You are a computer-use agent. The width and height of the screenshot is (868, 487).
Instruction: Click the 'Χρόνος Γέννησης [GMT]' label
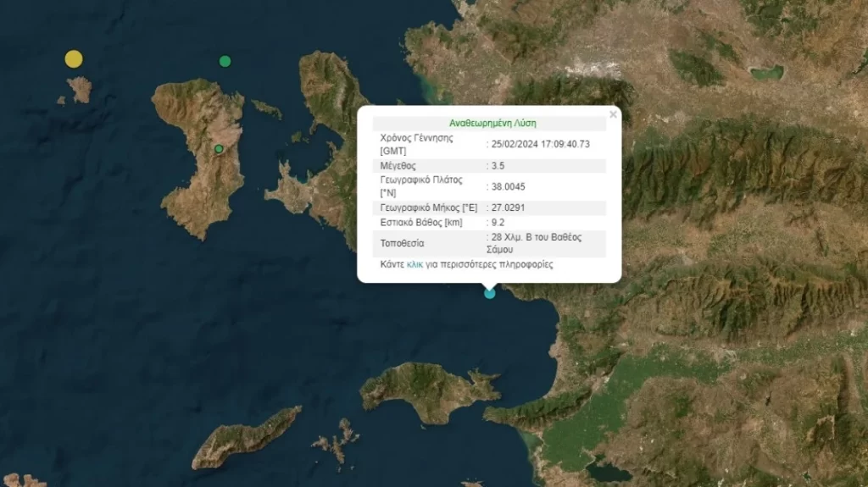point(416,145)
